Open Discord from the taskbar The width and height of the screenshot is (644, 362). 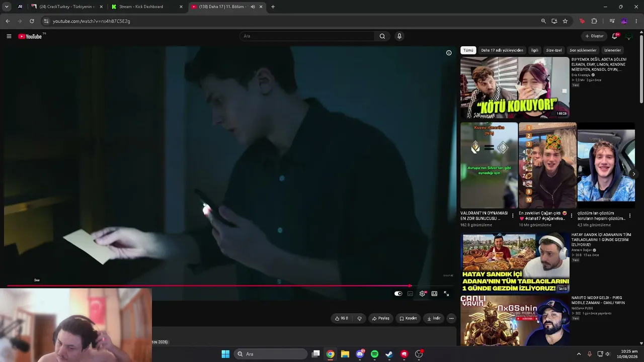pos(360,354)
